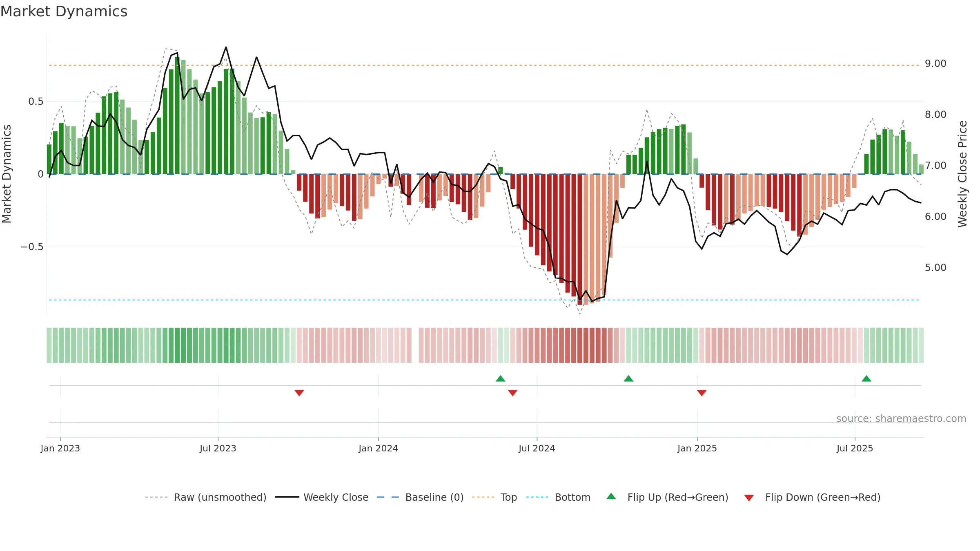Click the 5.00 price axis tick
The height and width of the screenshot is (551, 980).
pos(935,268)
